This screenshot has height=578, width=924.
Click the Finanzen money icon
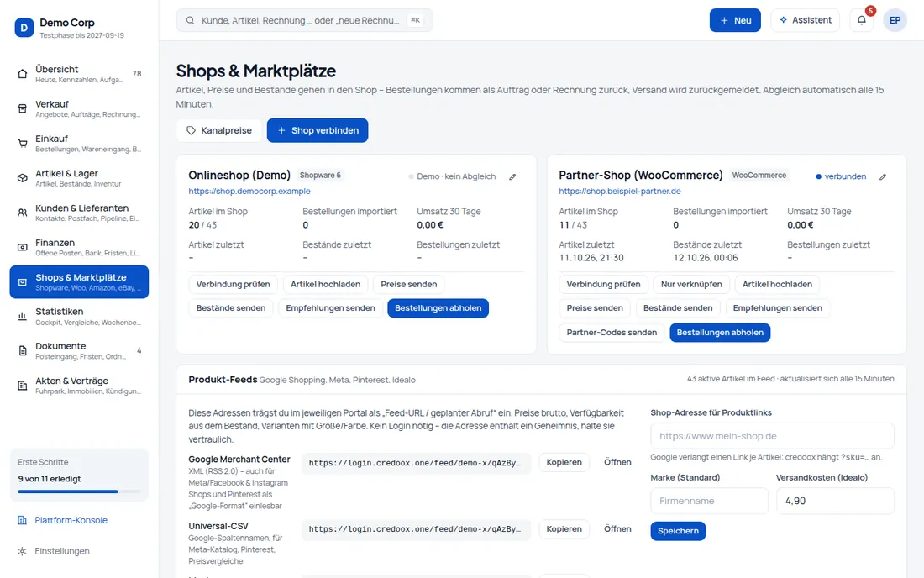coord(23,248)
